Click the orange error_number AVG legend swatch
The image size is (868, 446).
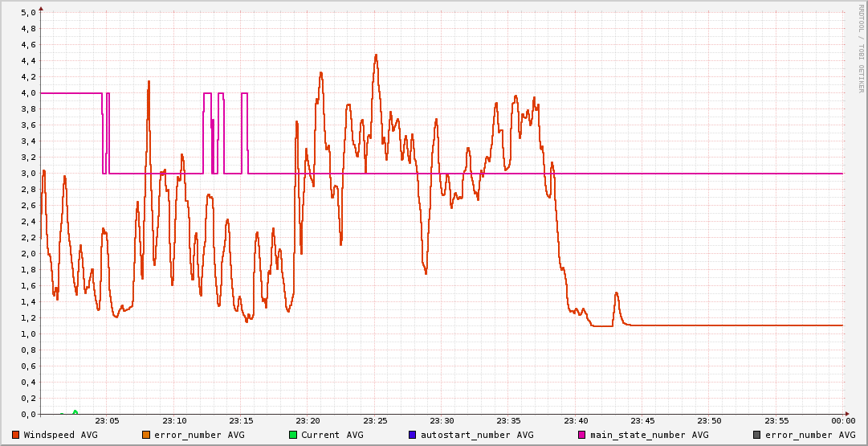click(145, 435)
